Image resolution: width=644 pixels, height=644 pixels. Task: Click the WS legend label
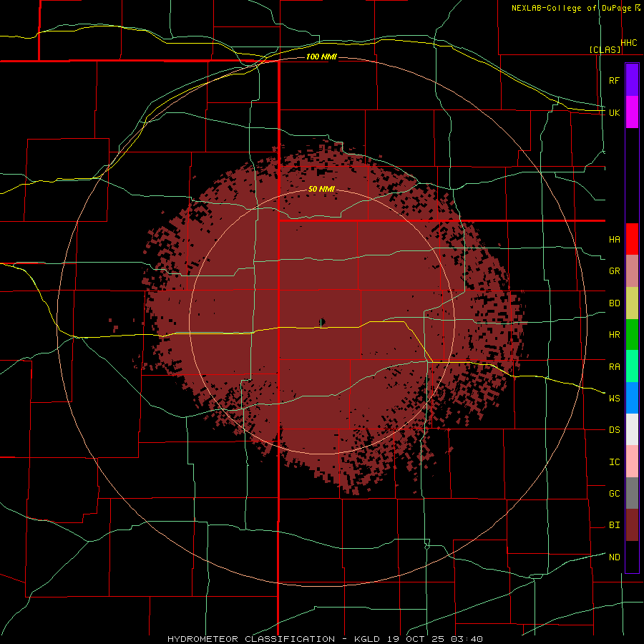(615, 399)
